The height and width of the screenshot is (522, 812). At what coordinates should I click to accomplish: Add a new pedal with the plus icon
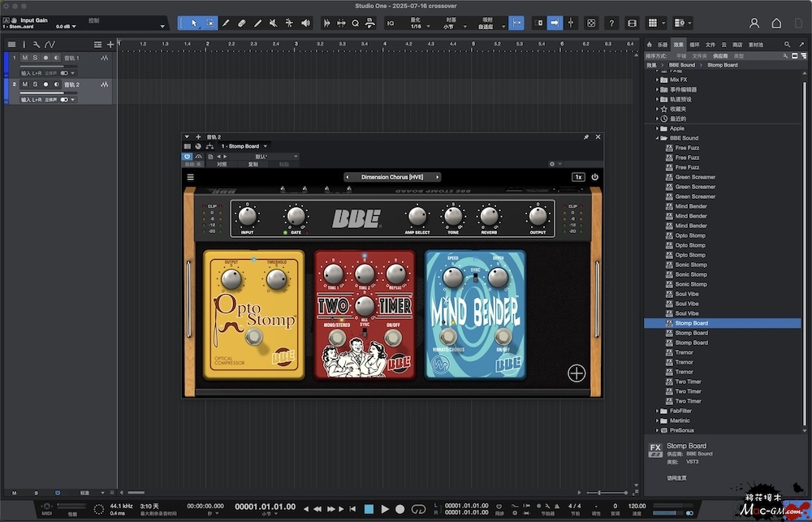coord(576,373)
